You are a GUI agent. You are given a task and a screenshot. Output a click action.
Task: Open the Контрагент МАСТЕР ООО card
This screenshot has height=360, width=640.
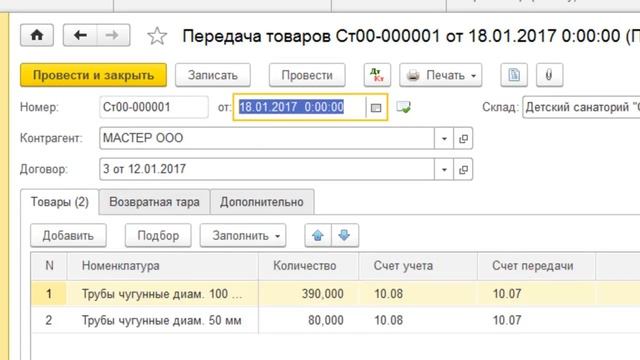coord(463,138)
